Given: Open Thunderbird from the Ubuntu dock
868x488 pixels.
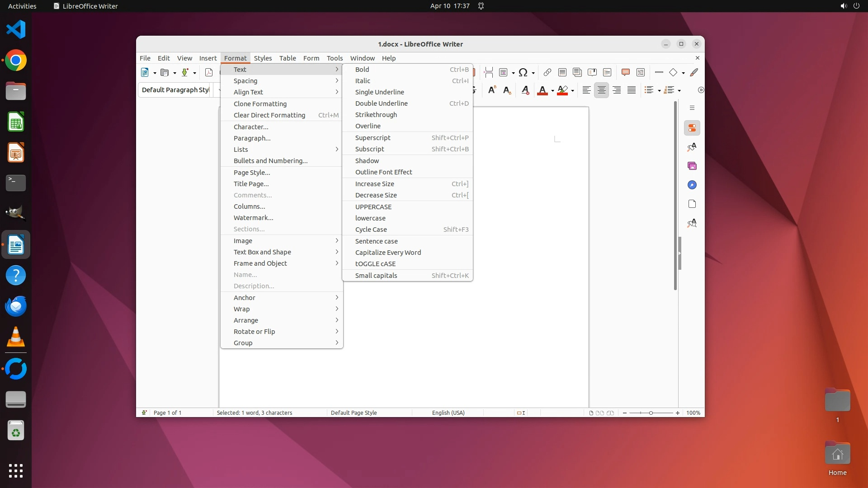Looking at the screenshot, I should [x=16, y=306].
